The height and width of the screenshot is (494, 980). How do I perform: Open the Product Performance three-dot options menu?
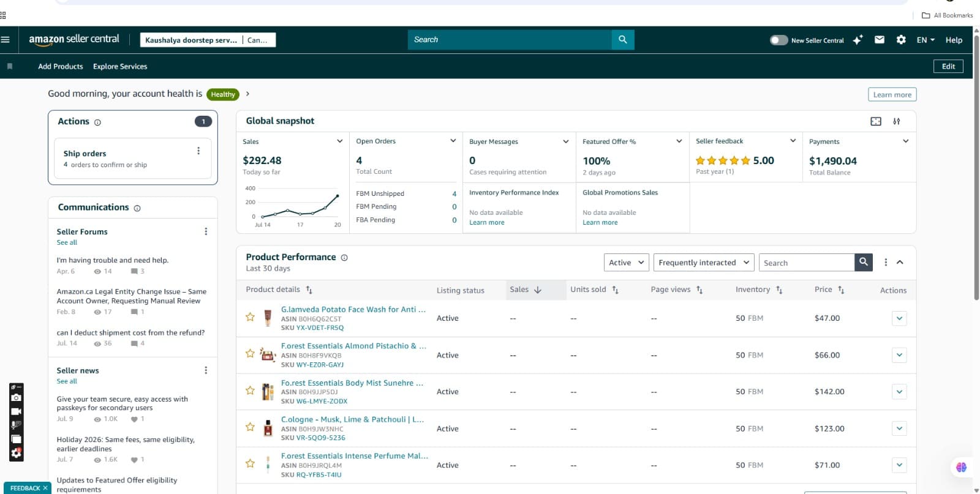[886, 262]
